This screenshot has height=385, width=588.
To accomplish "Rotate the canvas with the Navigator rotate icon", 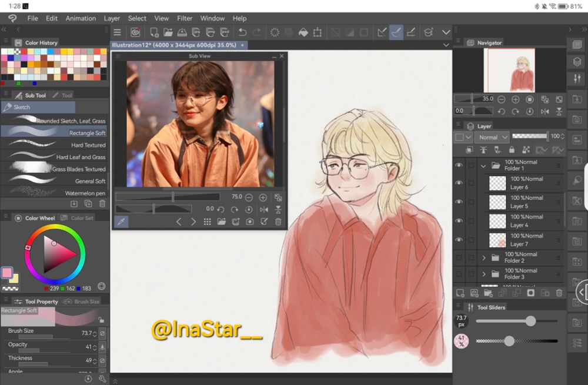I will [500, 111].
